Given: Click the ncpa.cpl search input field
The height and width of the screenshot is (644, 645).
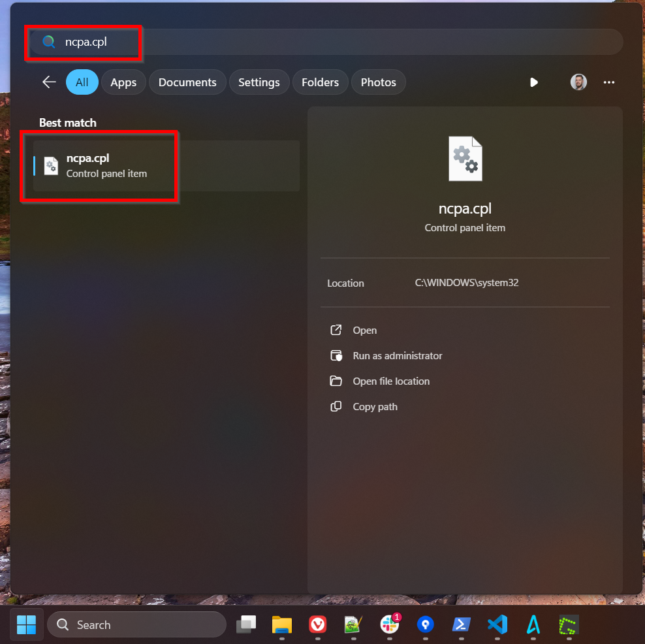Looking at the screenshot, I should coord(326,42).
